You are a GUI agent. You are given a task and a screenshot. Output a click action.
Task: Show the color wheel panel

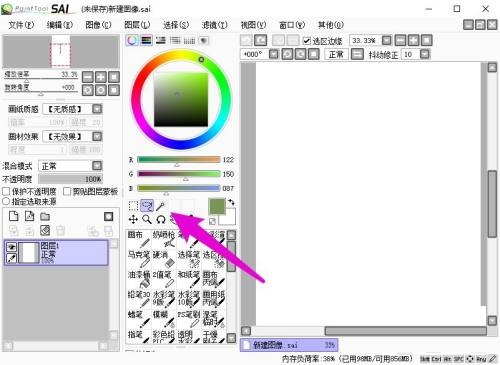[132, 40]
